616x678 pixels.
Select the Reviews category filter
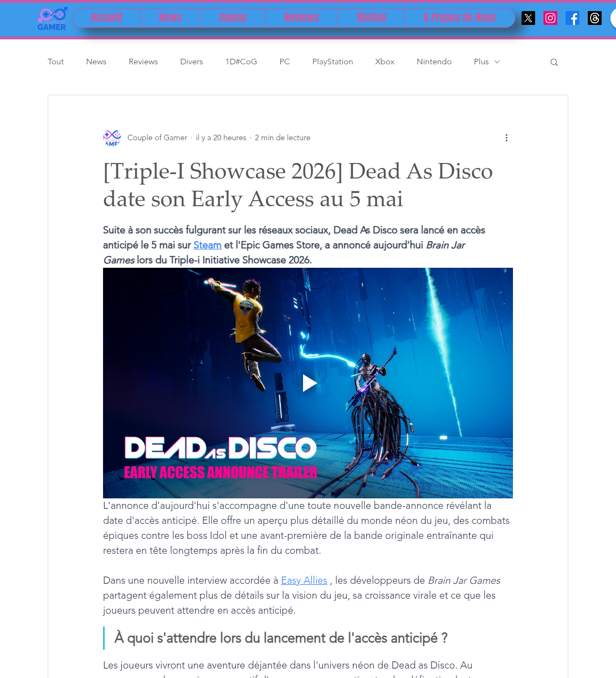click(143, 62)
